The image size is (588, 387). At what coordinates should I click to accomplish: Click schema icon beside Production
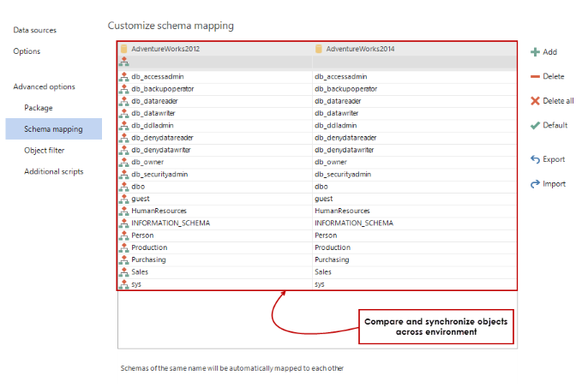pyautogui.click(x=123, y=247)
